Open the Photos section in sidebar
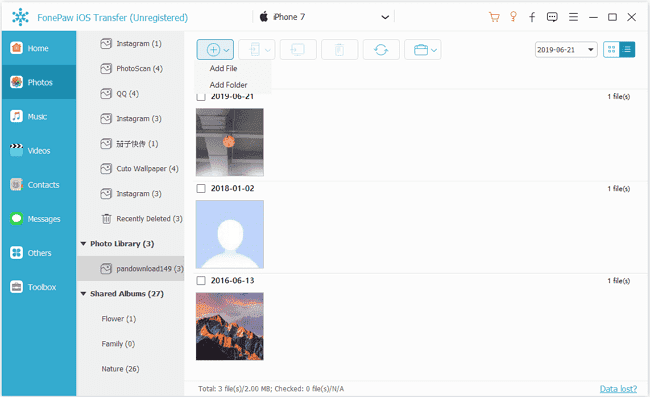Viewport: 650px width, 397px height. pos(39,82)
